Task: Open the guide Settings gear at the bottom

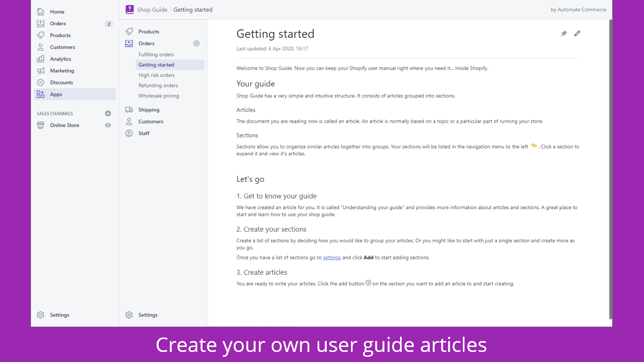Action: tap(129, 315)
